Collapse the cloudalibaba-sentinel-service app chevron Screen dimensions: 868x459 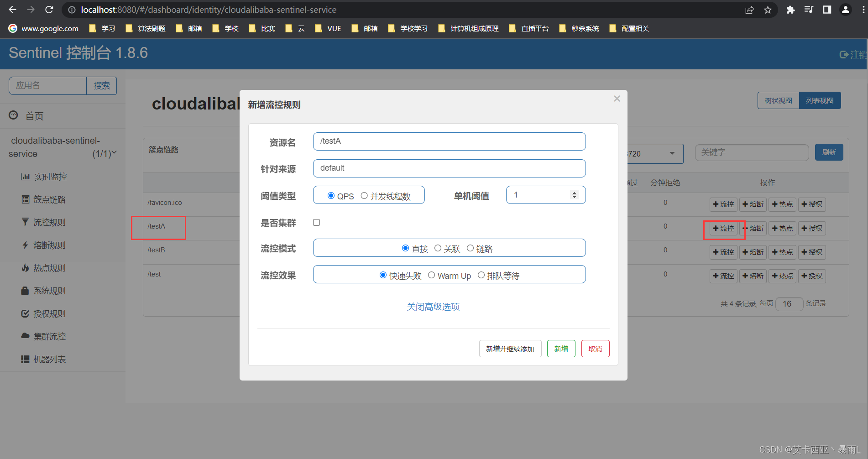(x=114, y=153)
